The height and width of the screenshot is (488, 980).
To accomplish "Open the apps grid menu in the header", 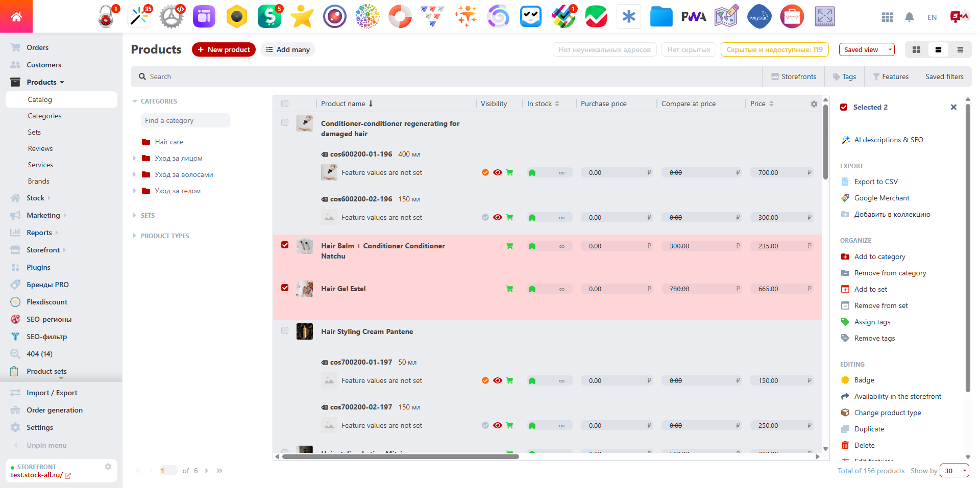I will coord(887,17).
